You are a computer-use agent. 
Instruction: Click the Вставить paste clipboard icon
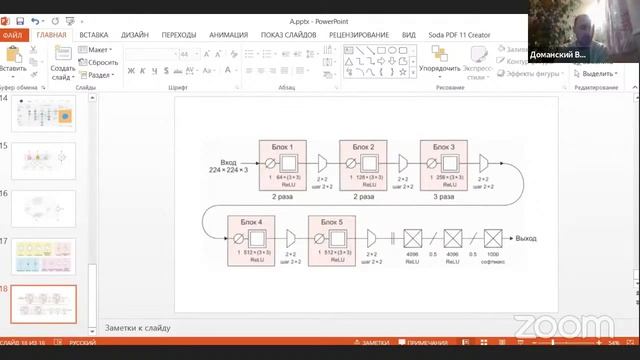tap(13, 55)
